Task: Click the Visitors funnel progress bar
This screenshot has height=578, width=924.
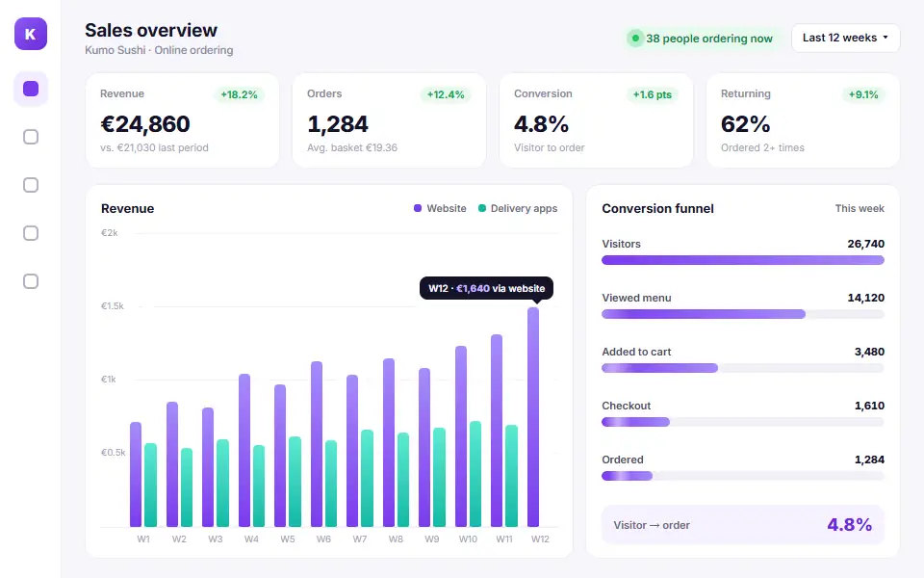Action: point(743,260)
